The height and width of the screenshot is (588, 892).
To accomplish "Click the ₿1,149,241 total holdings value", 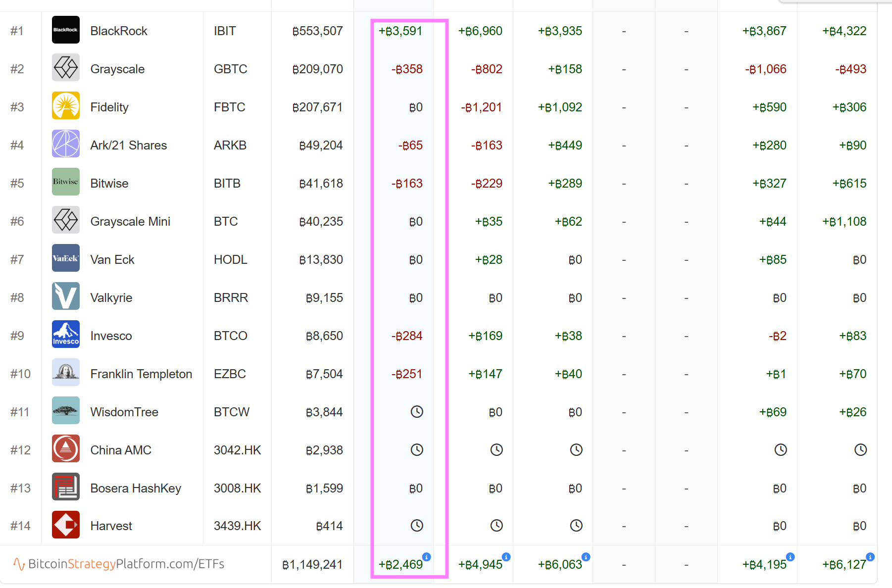I will pos(312,565).
